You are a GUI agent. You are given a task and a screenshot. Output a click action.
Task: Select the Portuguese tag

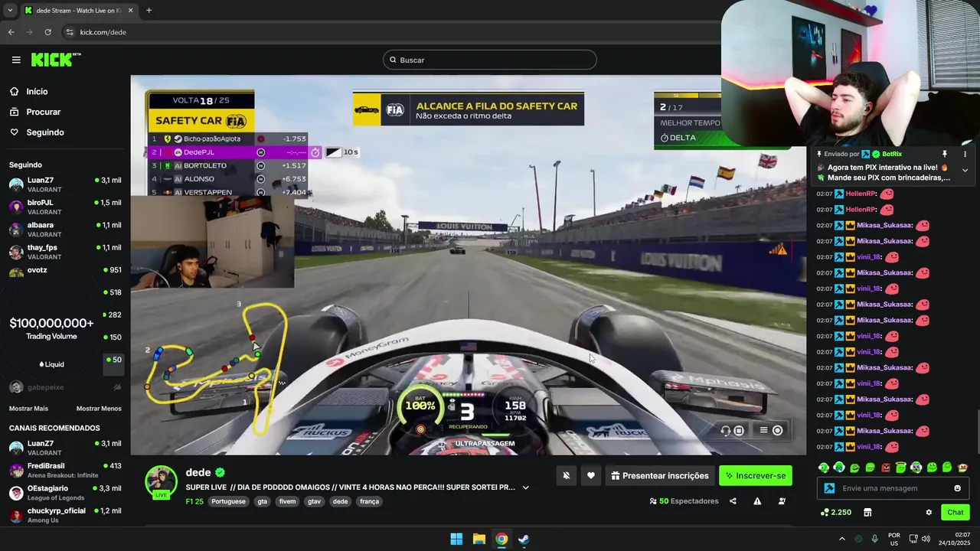(x=228, y=502)
